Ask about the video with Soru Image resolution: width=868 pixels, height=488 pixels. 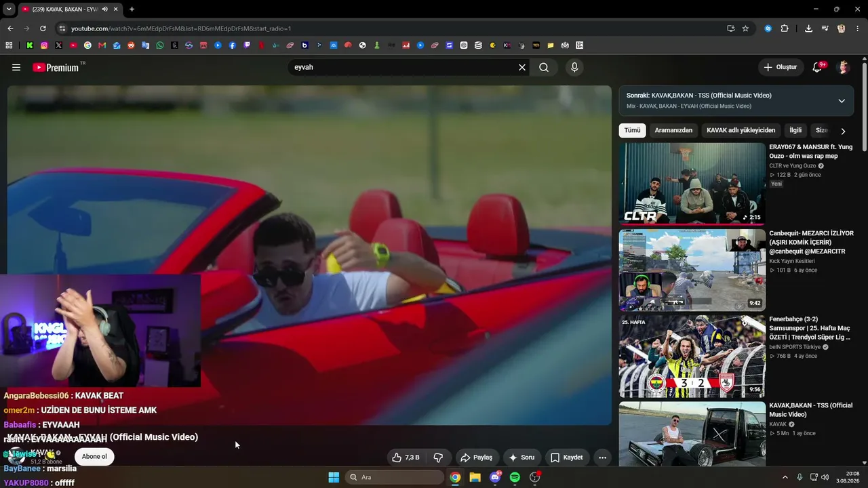click(522, 457)
